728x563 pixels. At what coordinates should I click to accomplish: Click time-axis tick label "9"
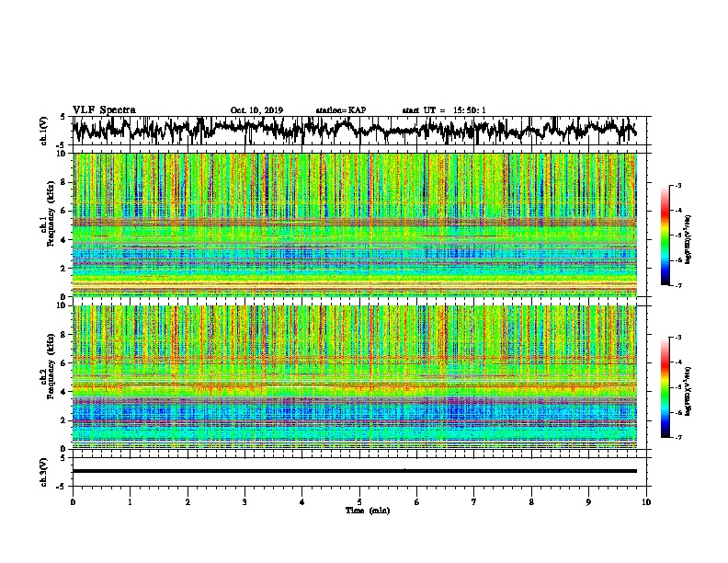588,502
